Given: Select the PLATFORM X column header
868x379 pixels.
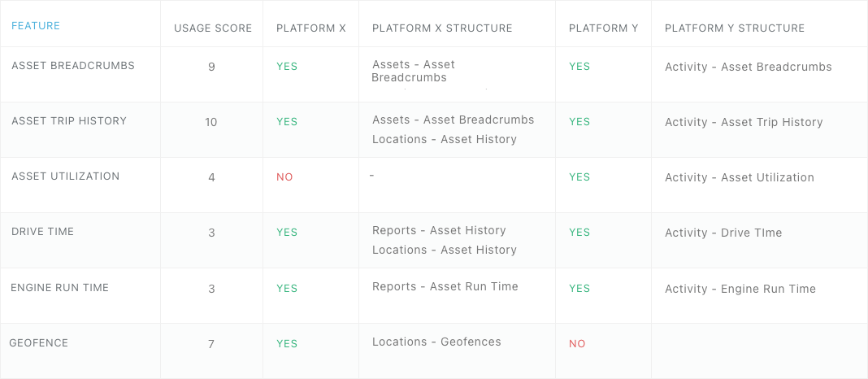Looking at the screenshot, I should 311,28.
